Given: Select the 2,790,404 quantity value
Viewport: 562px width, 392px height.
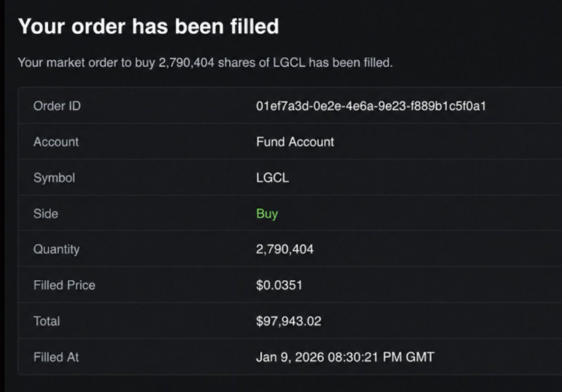Looking at the screenshot, I should (x=285, y=249).
